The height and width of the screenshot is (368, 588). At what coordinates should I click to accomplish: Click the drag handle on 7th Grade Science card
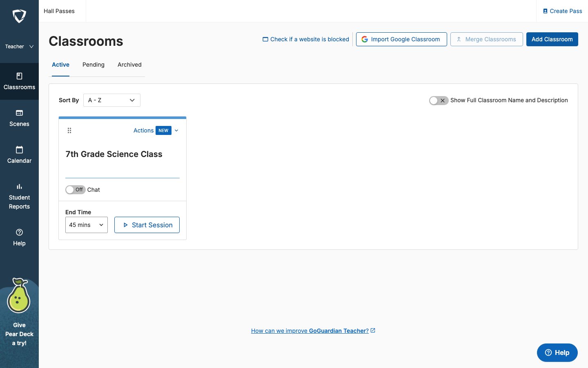coord(69,130)
